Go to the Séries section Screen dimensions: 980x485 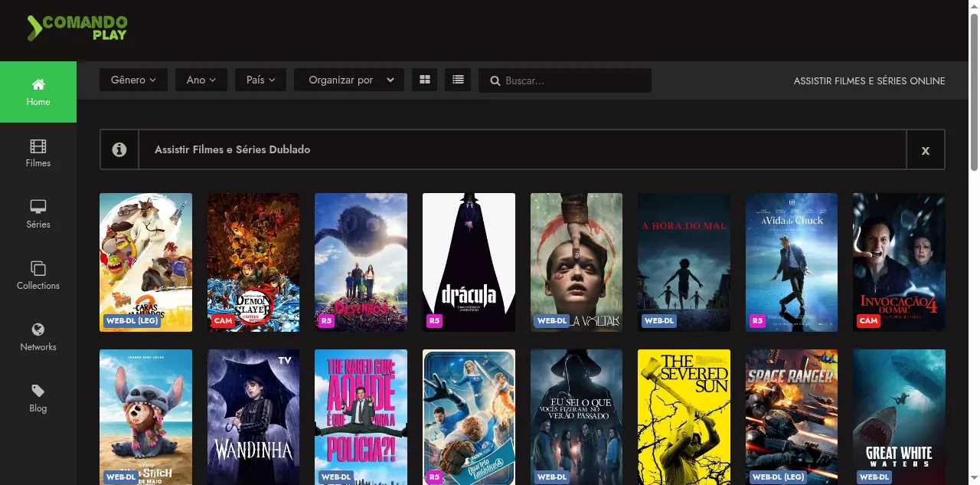coord(38,215)
